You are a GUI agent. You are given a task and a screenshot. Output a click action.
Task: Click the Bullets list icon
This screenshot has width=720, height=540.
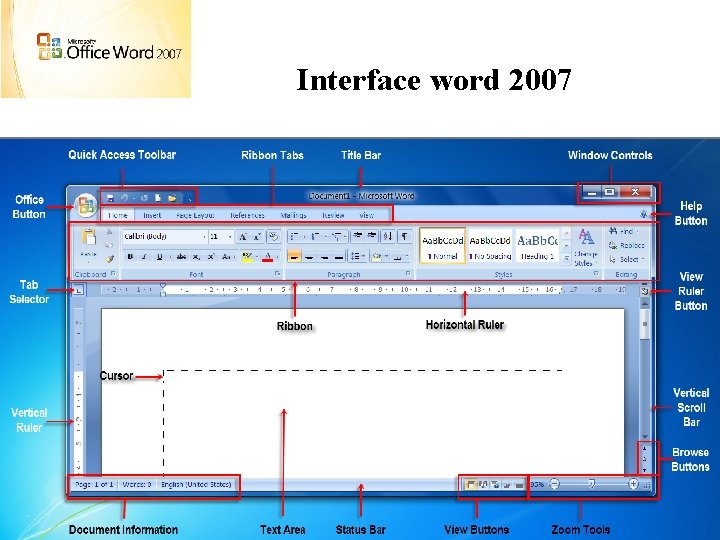coord(295,236)
